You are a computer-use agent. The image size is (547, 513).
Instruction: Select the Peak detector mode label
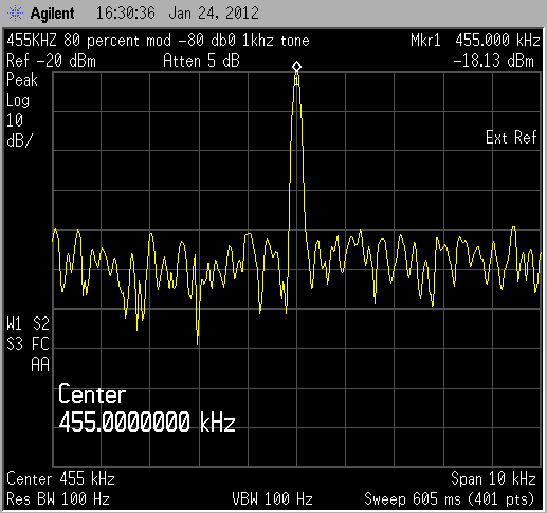[x=22, y=80]
